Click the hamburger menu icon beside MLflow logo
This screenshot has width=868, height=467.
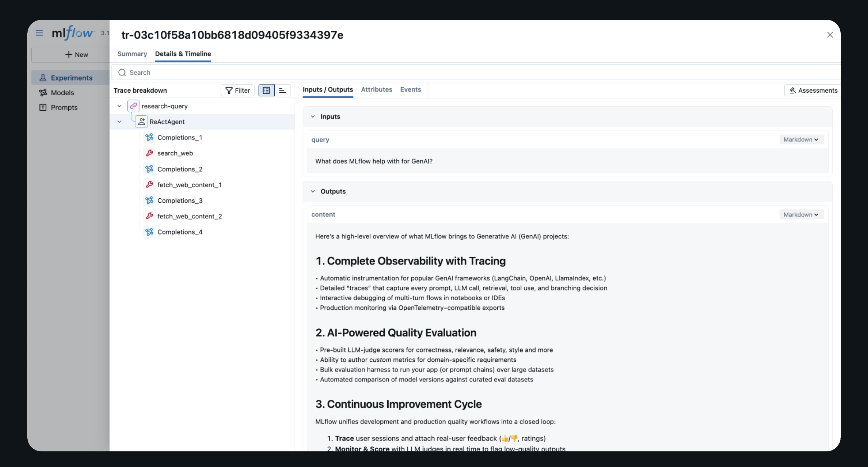click(39, 33)
